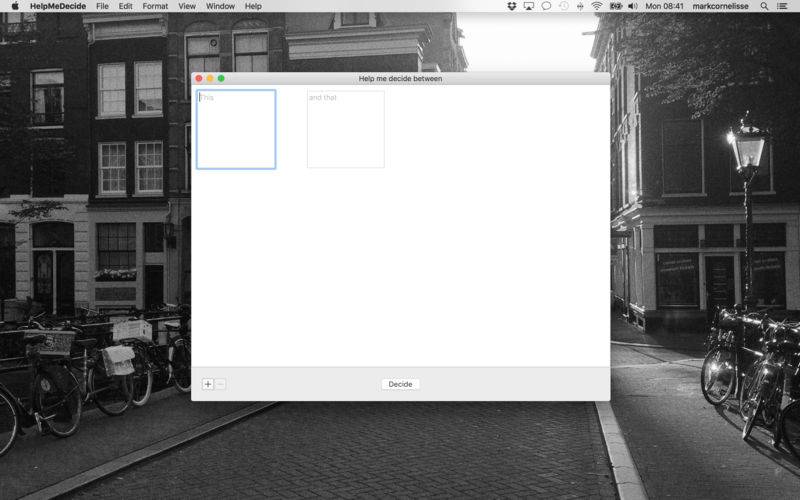Open the HelpMeDecide application menu
Viewport: 800px width, 500px height.
coord(58,6)
